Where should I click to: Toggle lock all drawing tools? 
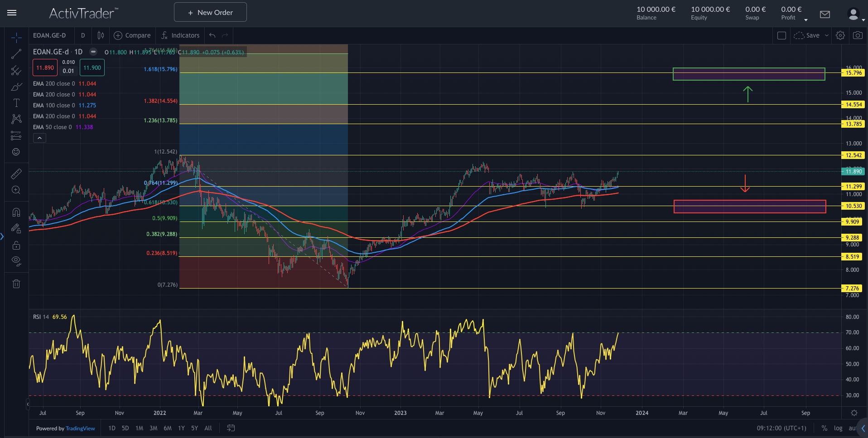click(x=16, y=245)
